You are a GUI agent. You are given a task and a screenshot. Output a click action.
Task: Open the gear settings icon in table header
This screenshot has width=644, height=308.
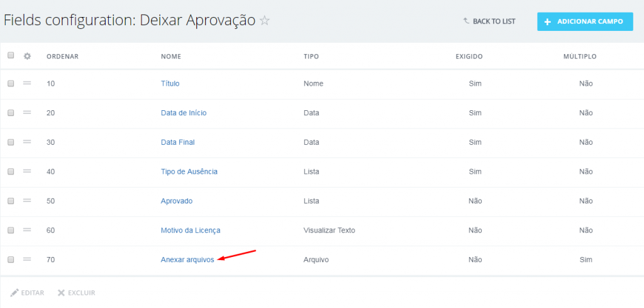click(27, 56)
